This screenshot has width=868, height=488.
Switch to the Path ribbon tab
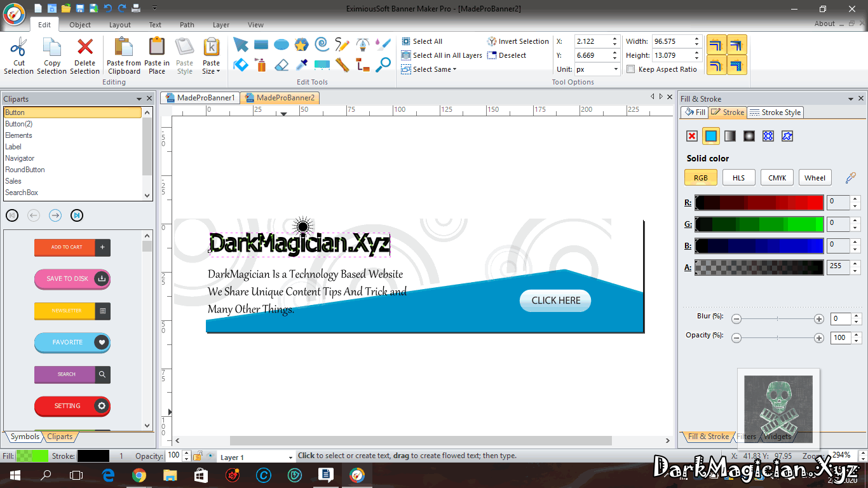187,25
